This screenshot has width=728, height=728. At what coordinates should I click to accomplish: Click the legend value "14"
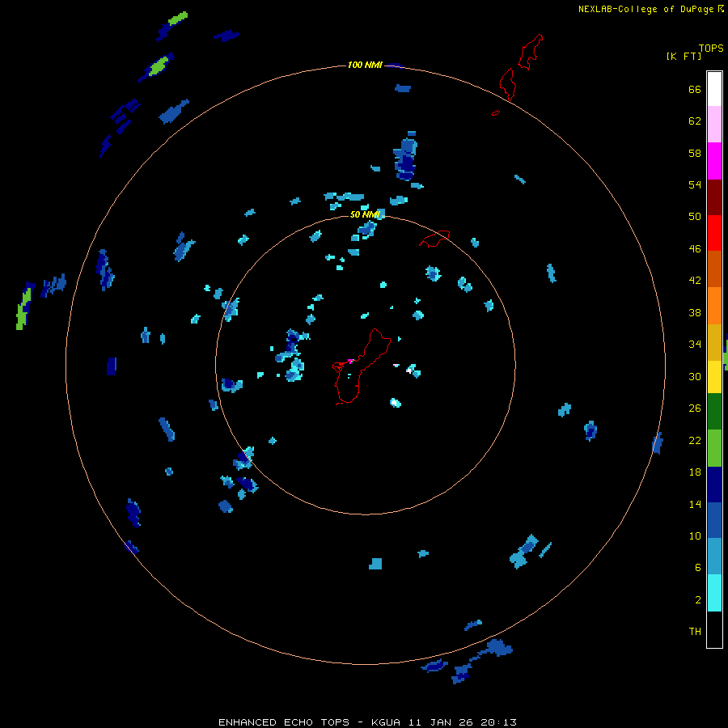695,504
